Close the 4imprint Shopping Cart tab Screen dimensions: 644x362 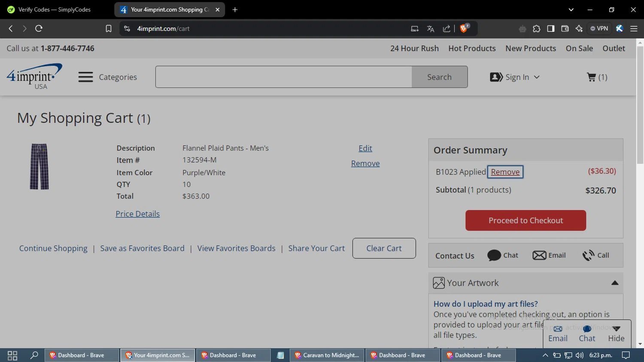218,9
